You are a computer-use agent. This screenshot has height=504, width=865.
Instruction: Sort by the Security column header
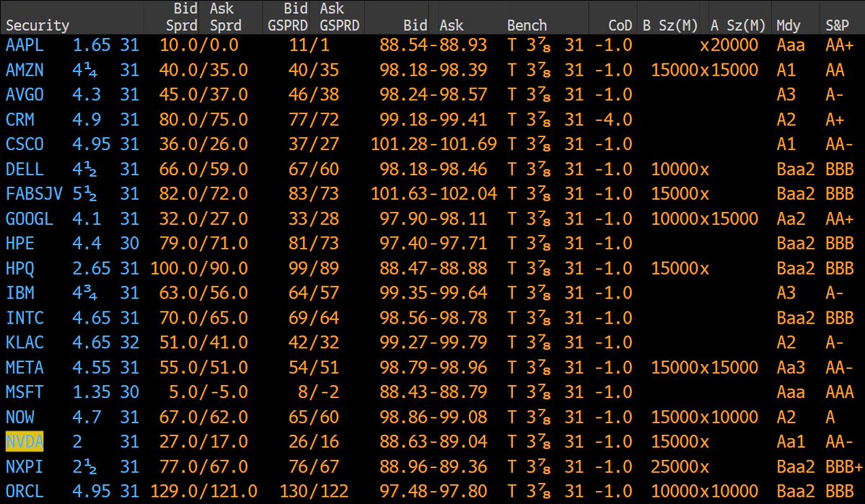[x=38, y=25]
